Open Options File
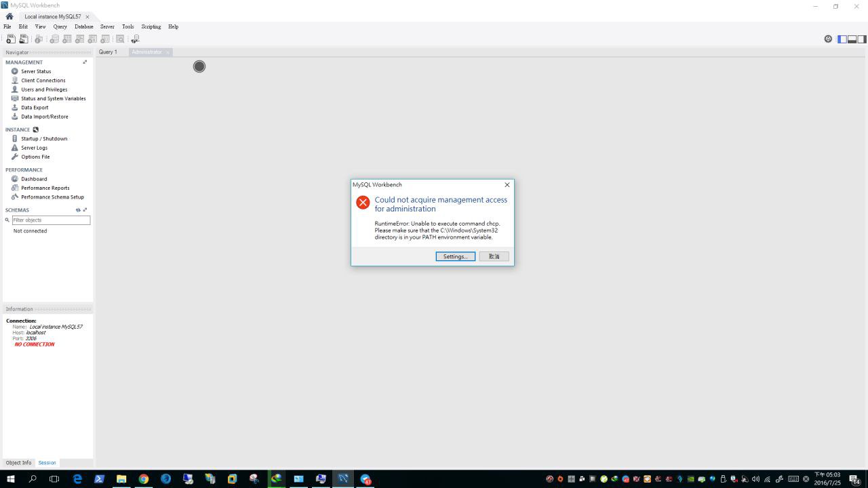 pos(35,157)
